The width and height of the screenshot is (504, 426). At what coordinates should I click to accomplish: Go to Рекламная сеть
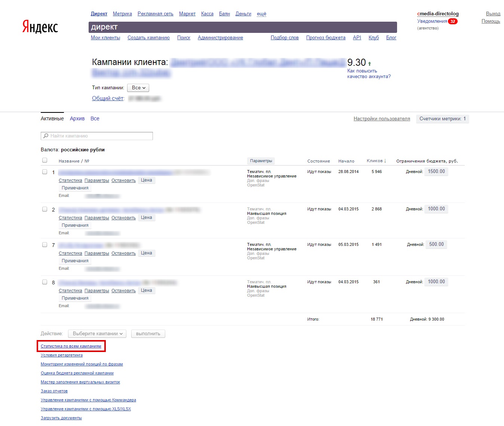156,14
